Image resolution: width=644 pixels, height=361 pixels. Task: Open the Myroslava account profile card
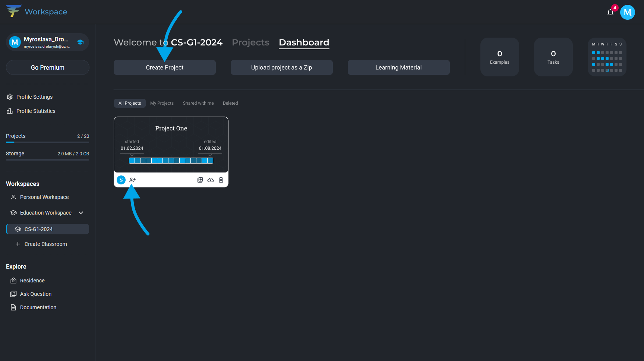point(47,42)
